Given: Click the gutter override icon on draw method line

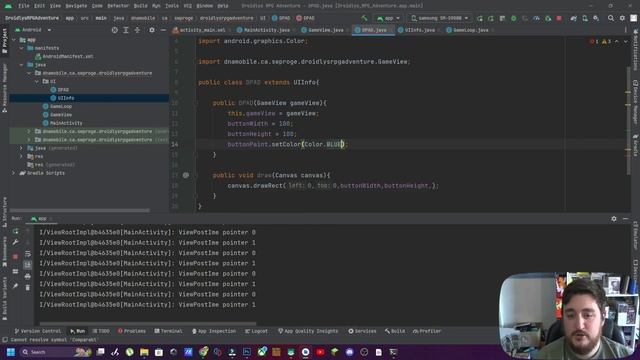Looking at the screenshot, I should tap(186, 175).
